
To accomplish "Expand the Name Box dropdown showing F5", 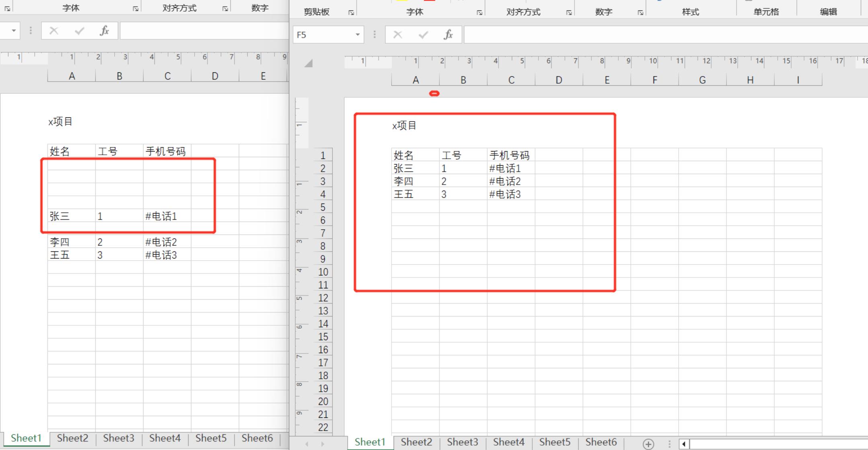I will tap(357, 35).
